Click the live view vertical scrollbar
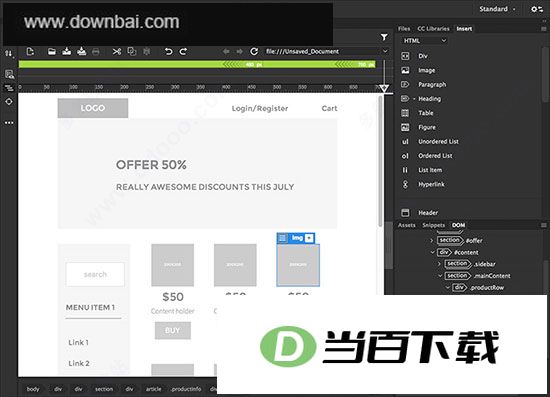Screen dimensions: 550x397 pyautogui.click(x=380, y=161)
